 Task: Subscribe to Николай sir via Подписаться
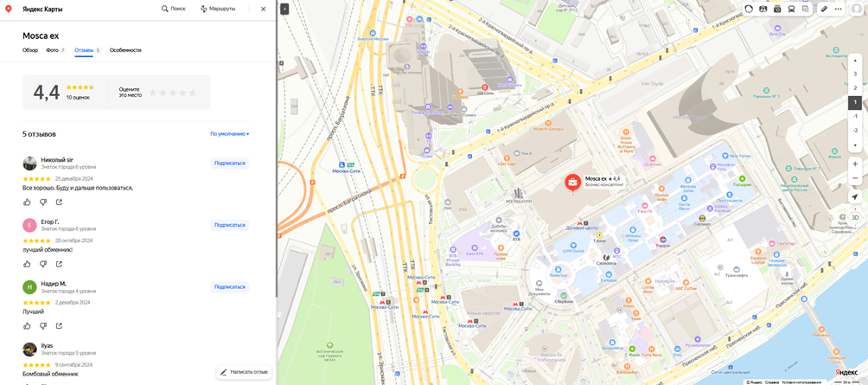[230, 164]
